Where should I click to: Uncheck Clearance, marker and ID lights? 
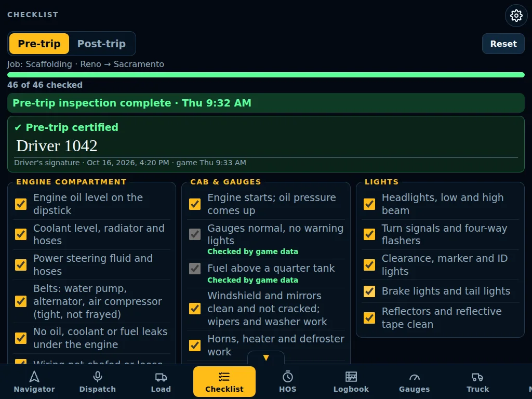pyautogui.click(x=369, y=264)
